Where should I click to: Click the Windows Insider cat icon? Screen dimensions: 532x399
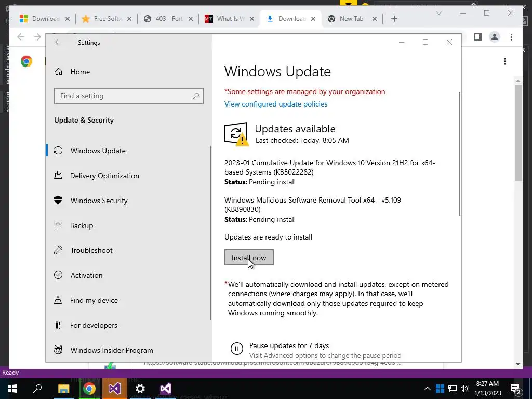[58, 350]
